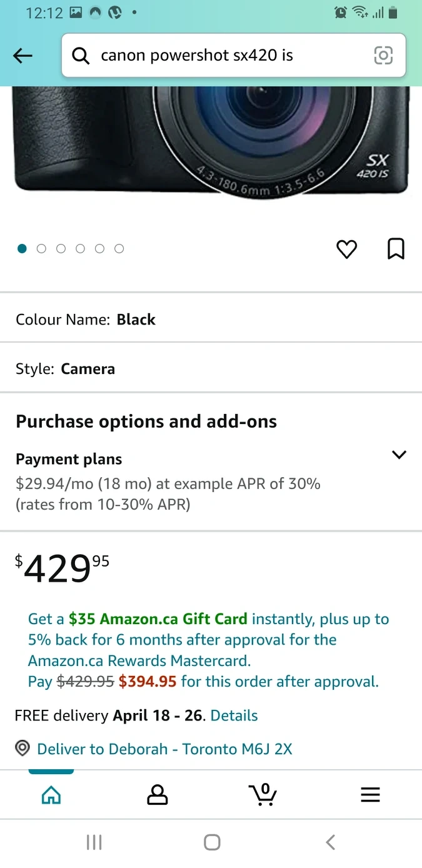Image resolution: width=422 pixels, height=868 pixels.
Task: Expand the Payment plans chevron
Action: 399,455
